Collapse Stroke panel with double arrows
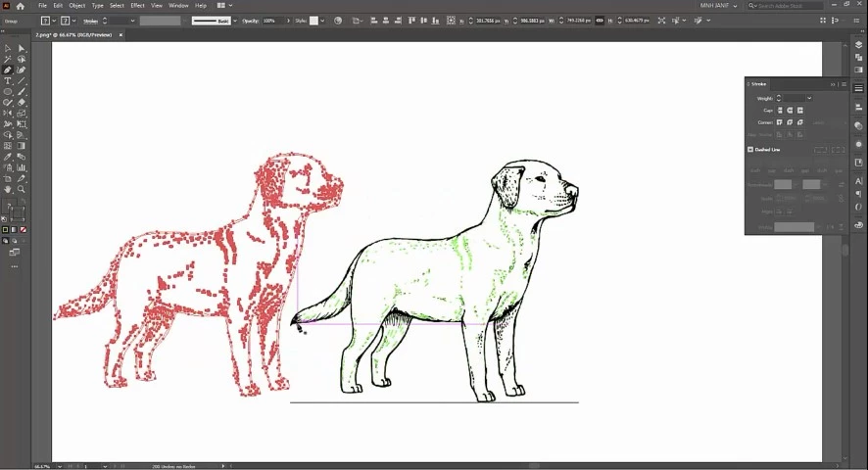 833,84
